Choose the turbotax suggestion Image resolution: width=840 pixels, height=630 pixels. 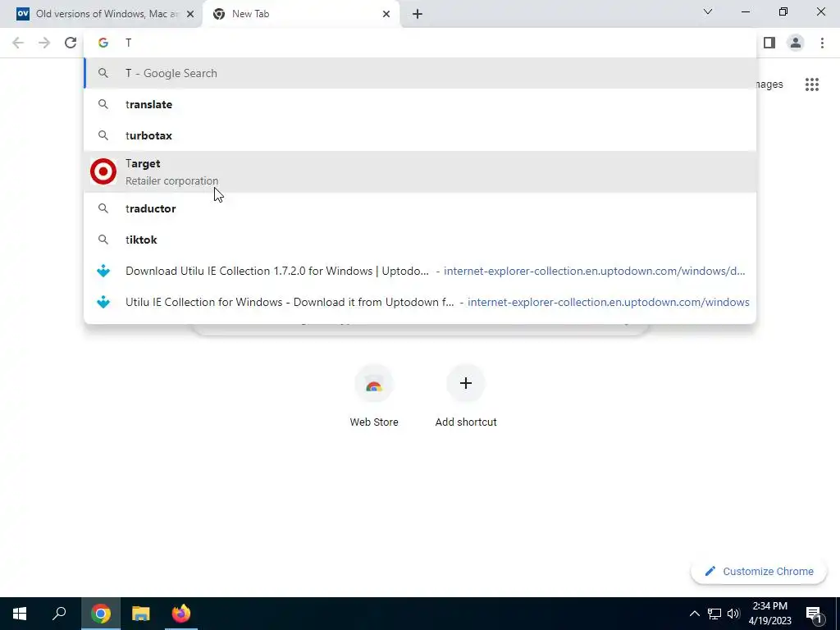pos(420,135)
